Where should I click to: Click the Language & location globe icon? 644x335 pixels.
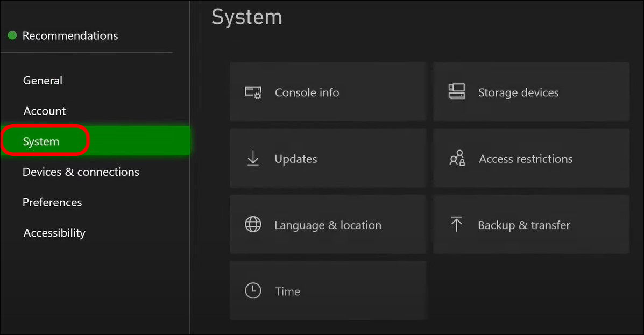click(x=253, y=224)
